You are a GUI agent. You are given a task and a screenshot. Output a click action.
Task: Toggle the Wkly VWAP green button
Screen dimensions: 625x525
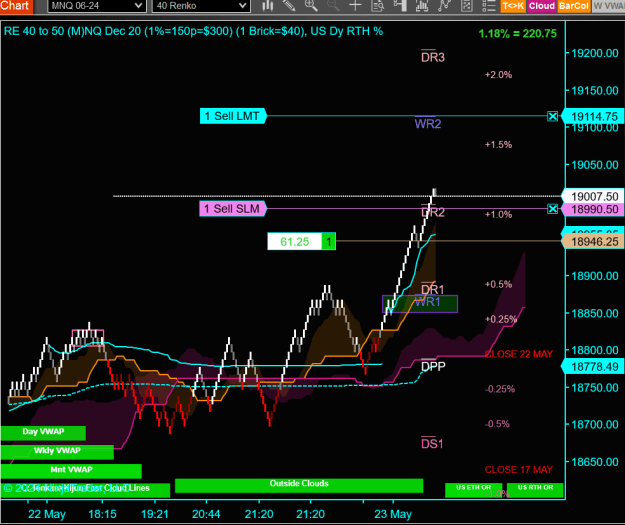57,452
